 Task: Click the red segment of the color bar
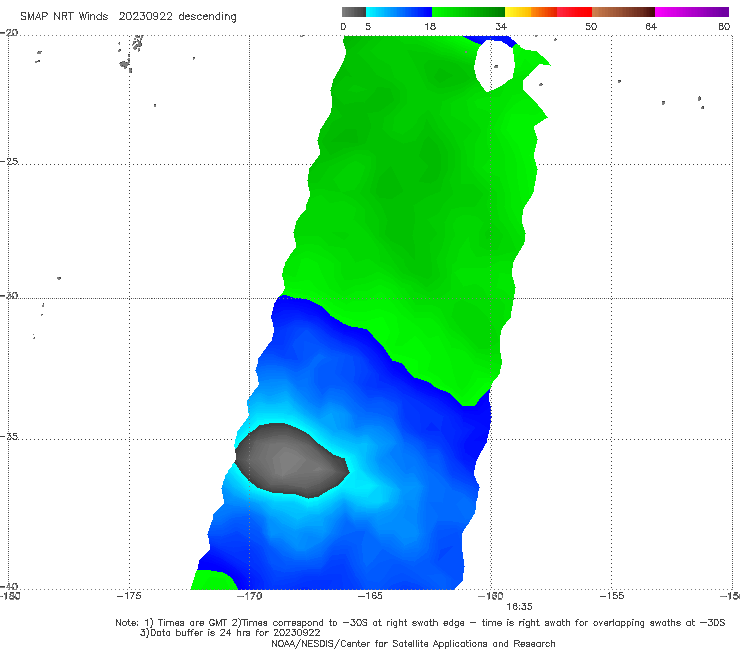[x=575, y=12]
